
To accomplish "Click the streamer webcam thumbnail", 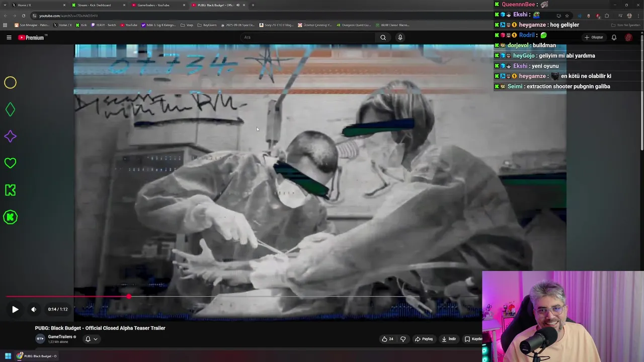I will click(562, 316).
